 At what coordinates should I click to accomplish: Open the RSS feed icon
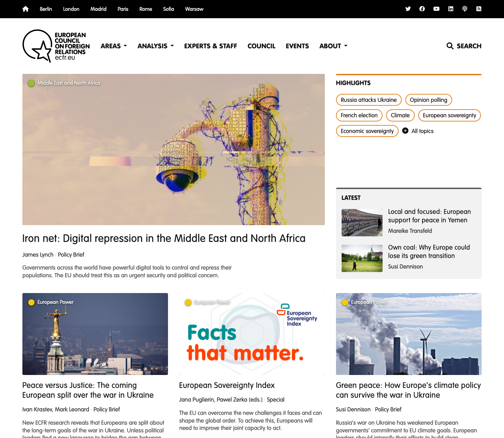(479, 9)
